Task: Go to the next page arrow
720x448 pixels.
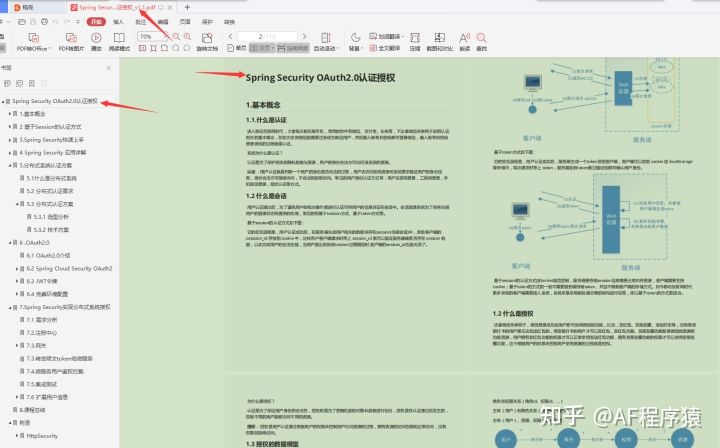Action: pos(304,36)
